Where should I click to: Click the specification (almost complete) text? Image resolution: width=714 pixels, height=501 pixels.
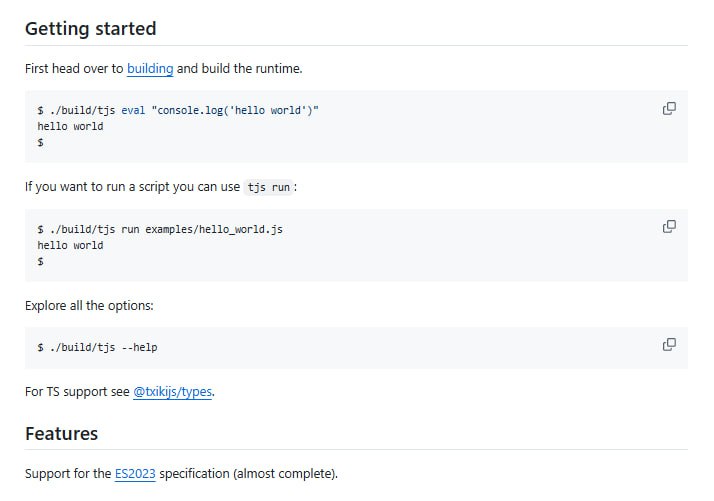[248, 473]
